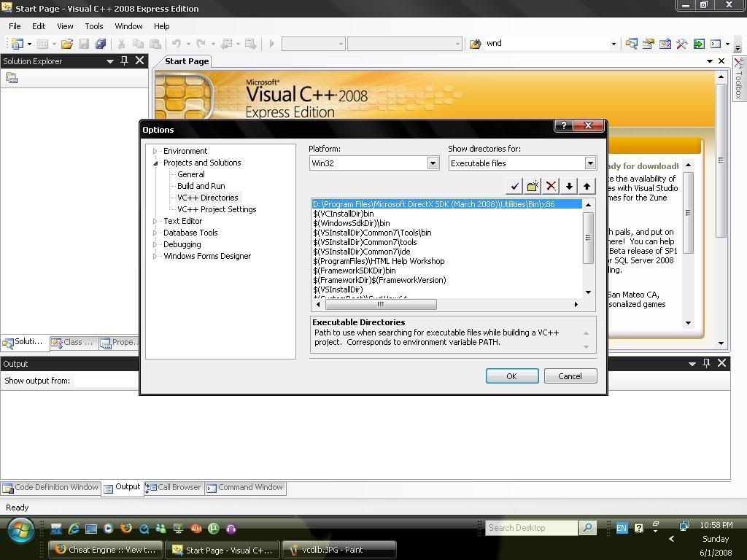This screenshot has height=560, width=747.
Task: Auto-hide the Output panel with pushpin
Action: pos(706,363)
